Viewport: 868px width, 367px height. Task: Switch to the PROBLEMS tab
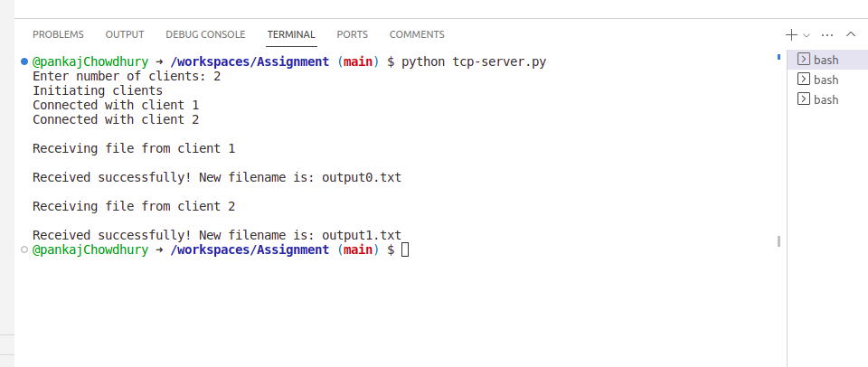[x=58, y=34]
